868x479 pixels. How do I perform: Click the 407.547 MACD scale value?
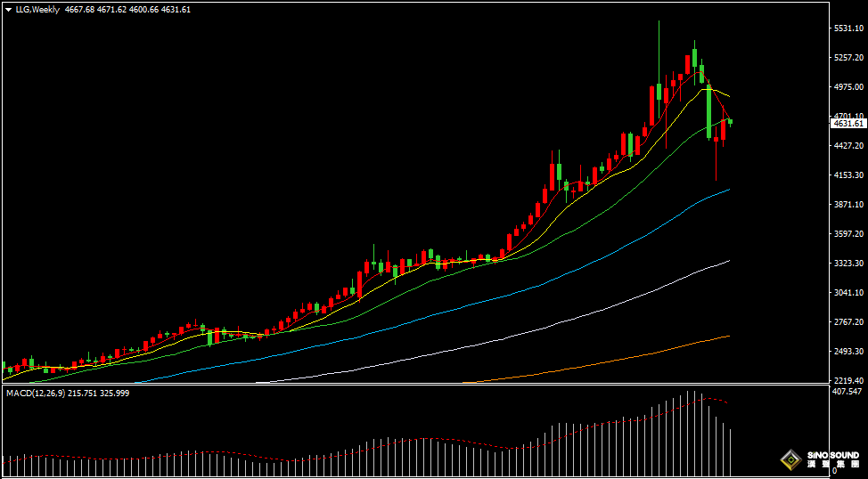coord(847,392)
